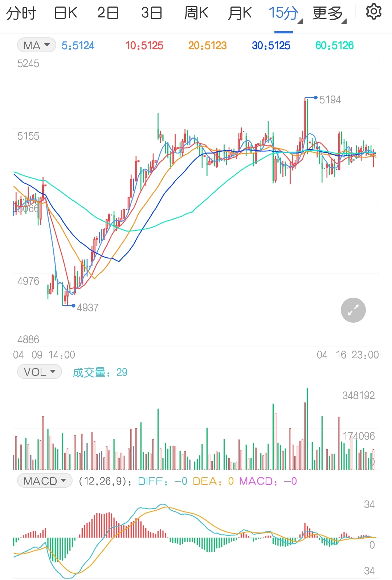Open the 周K weekly chart

point(196,13)
